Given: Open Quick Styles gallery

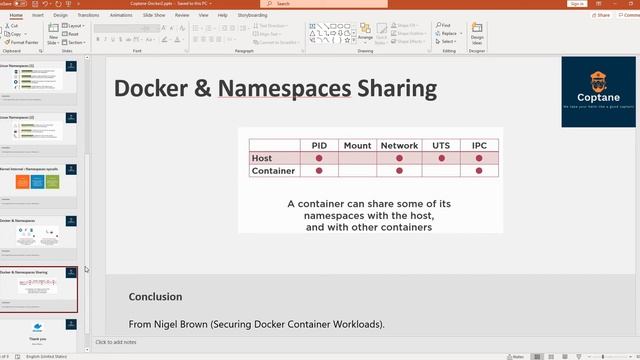Looking at the screenshot, I should click(x=381, y=34).
